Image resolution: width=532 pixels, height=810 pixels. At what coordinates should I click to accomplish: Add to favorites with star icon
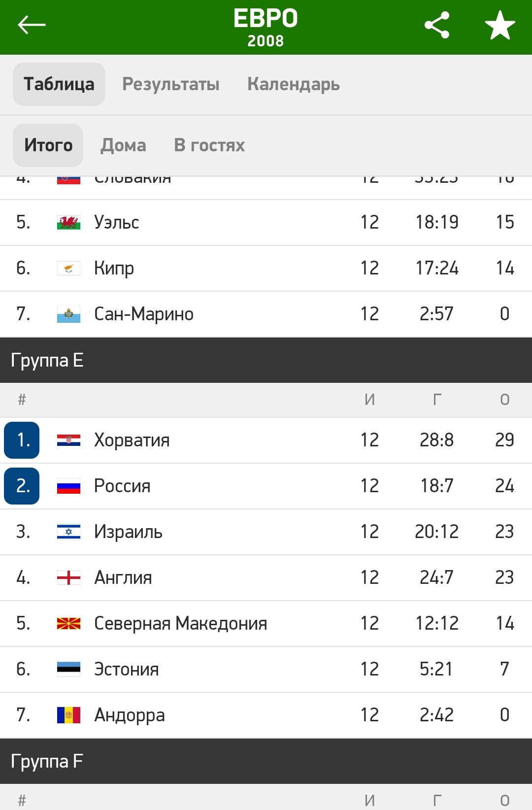click(499, 25)
